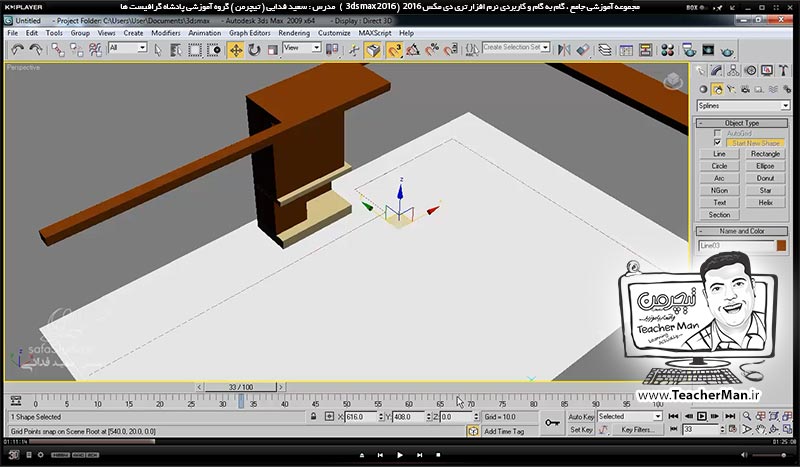Click the KMPlayer play button

(399, 455)
